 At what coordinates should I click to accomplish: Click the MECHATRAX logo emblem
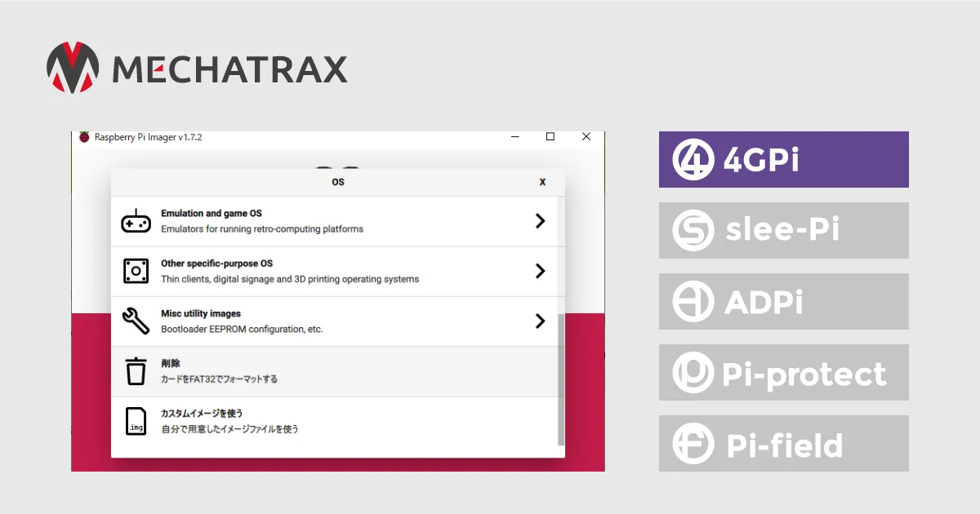[x=73, y=67]
